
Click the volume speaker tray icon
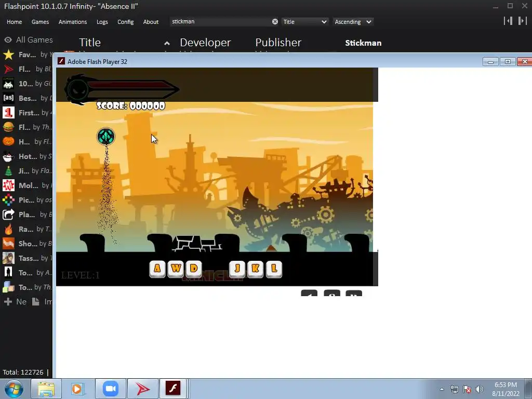[480, 389]
